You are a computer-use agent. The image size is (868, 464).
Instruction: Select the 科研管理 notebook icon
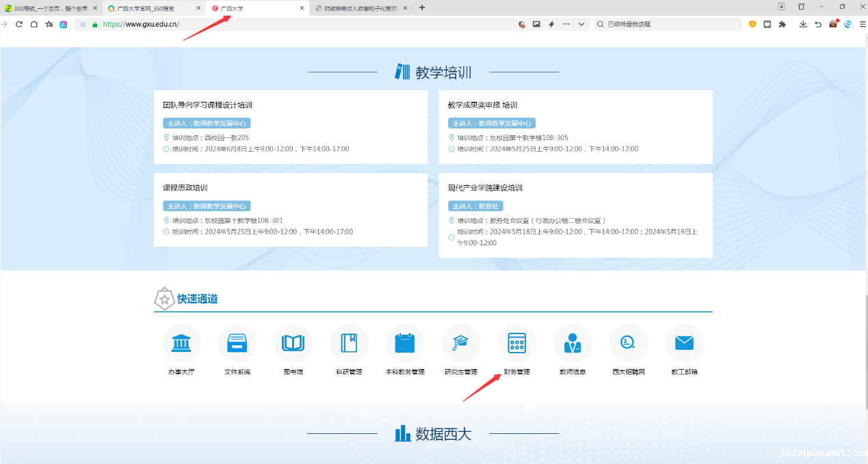pyautogui.click(x=349, y=343)
